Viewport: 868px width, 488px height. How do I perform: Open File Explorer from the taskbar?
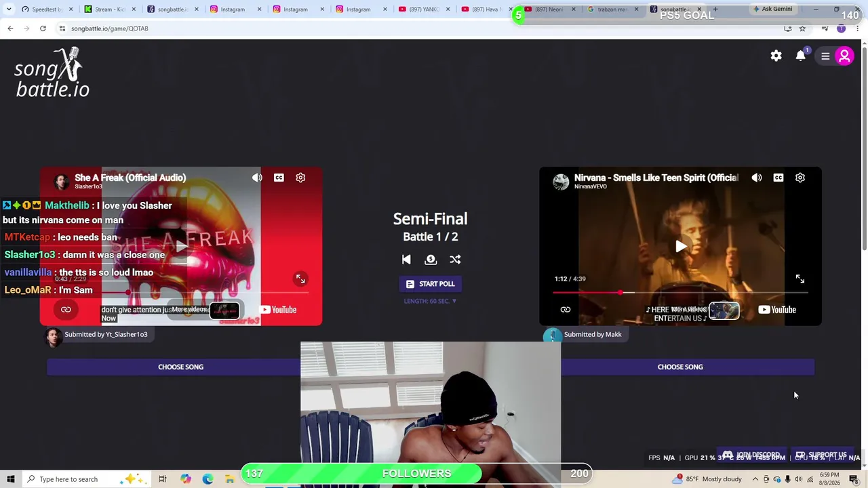(230, 479)
